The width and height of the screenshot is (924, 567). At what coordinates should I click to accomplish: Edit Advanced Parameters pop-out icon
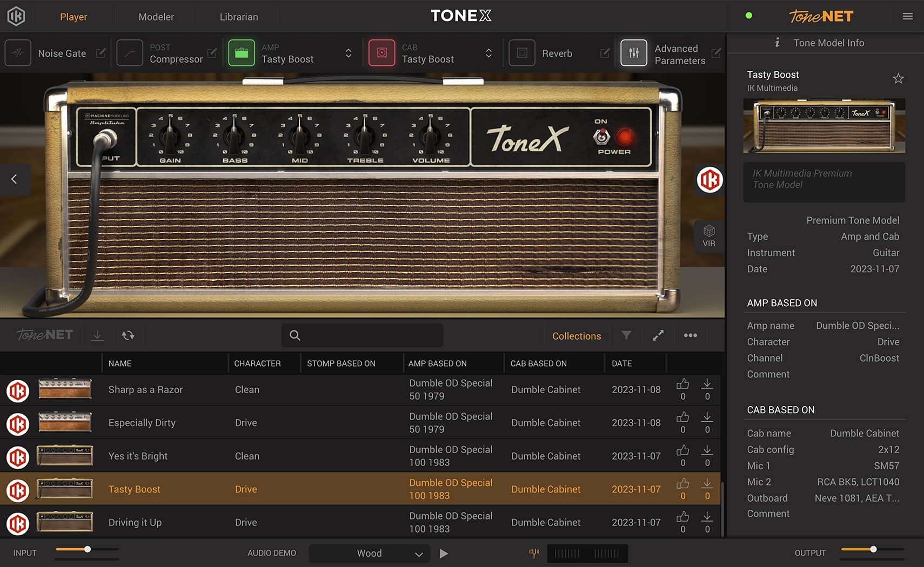(x=716, y=53)
